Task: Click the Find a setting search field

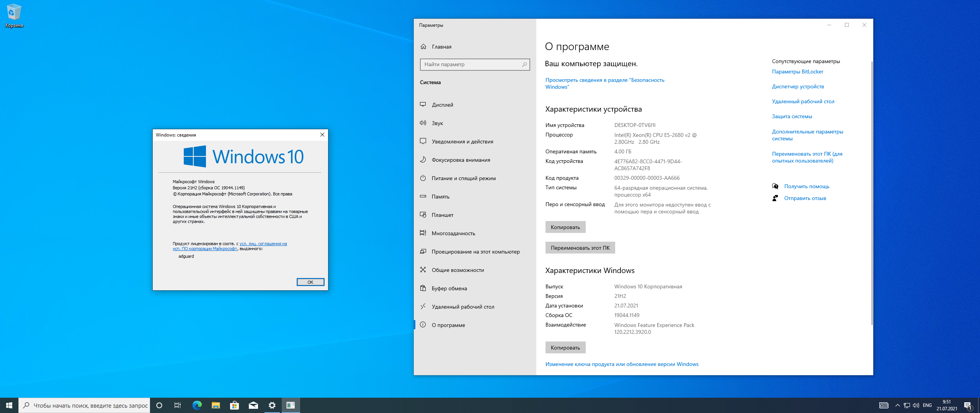Action: click(x=472, y=64)
